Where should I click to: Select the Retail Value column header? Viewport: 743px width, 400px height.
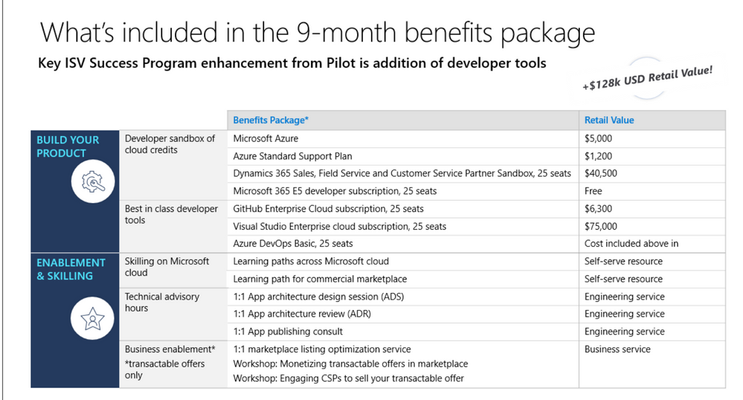[x=609, y=120]
